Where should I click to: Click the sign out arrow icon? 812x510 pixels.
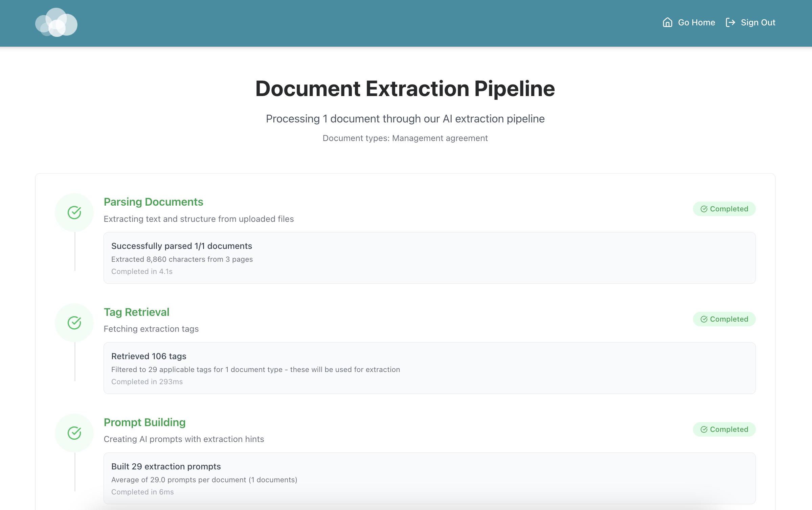pyautogui.click(x=730, y=22)
